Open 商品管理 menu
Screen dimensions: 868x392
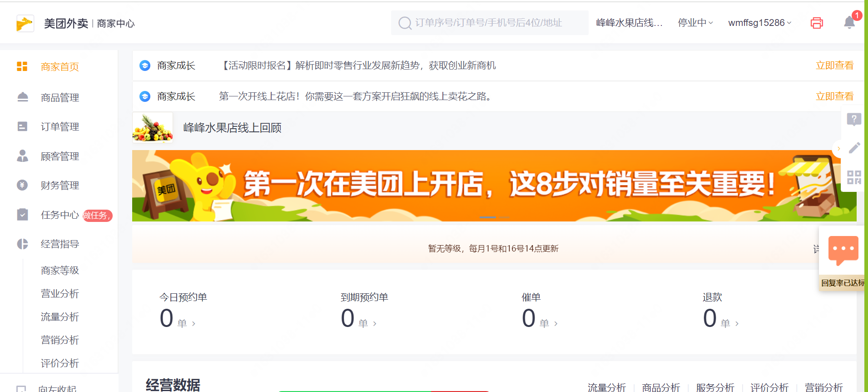point(60,97)
